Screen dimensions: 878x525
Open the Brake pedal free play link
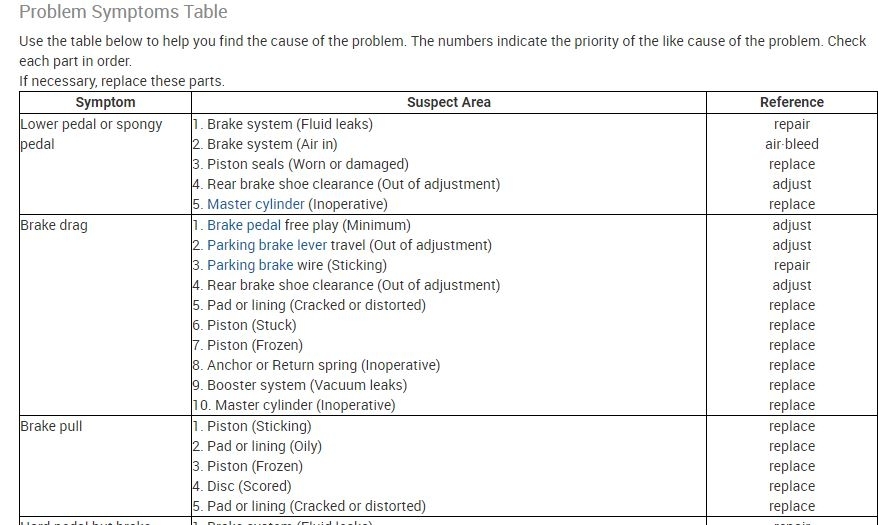coord(244,225)
